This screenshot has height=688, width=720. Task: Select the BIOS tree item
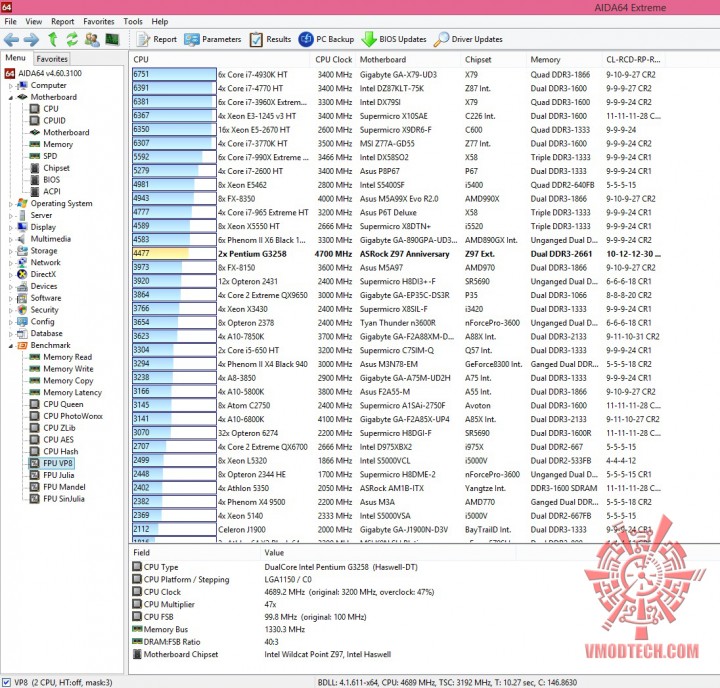coord(45,180)
